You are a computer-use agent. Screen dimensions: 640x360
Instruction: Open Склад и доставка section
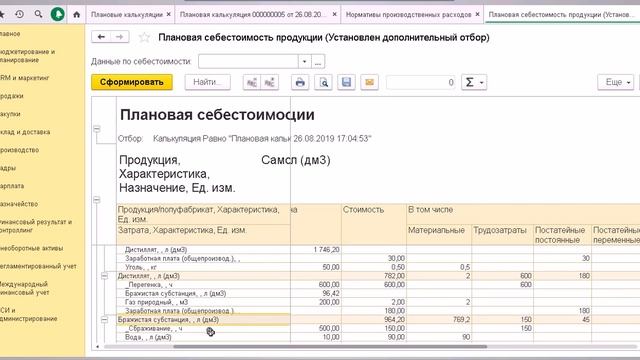pyautogui.click(x=25, y=132)
